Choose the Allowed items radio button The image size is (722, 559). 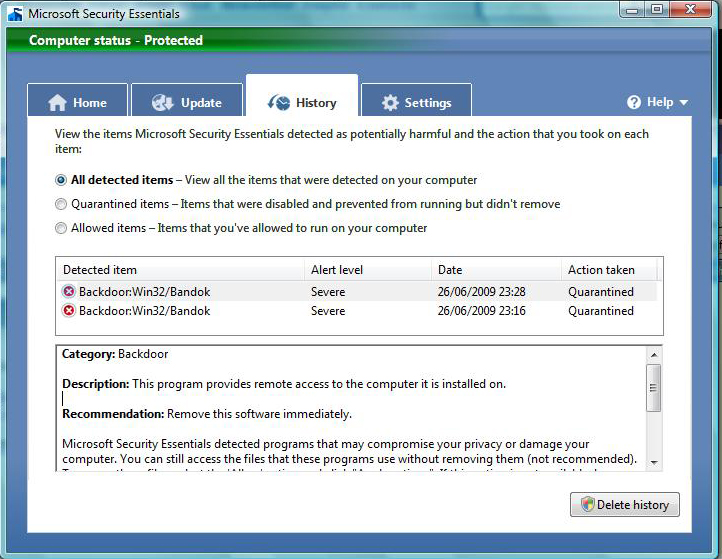(x=62, y=228)
